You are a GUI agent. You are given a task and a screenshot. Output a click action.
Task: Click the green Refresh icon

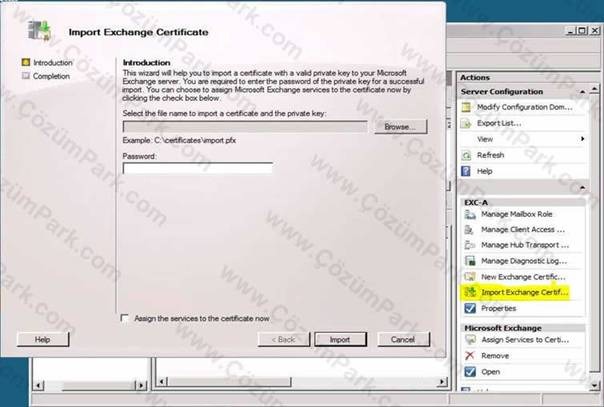pos(466,155)
